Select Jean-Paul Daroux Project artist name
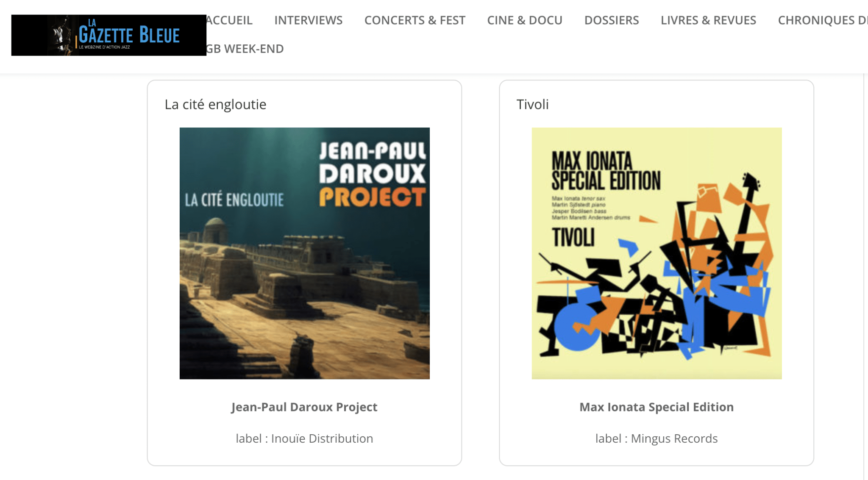868x480 pixels. 304,407
